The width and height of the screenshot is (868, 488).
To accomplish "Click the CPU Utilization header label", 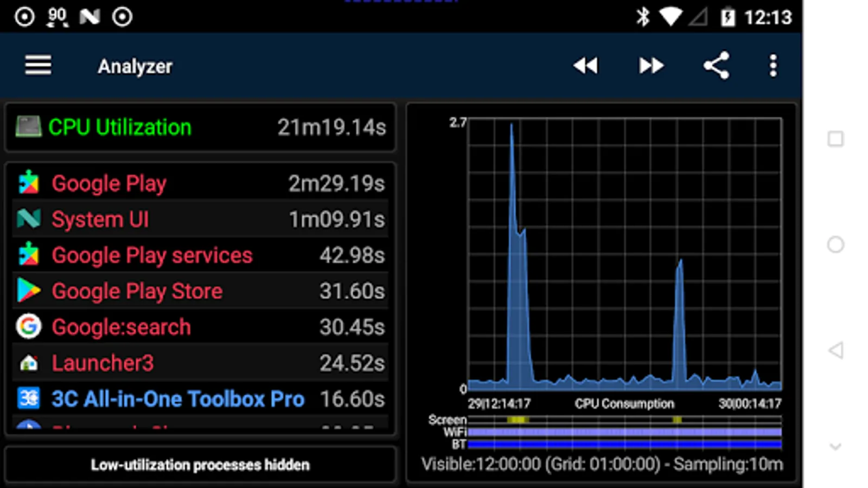I will click(x=120, y=127).
